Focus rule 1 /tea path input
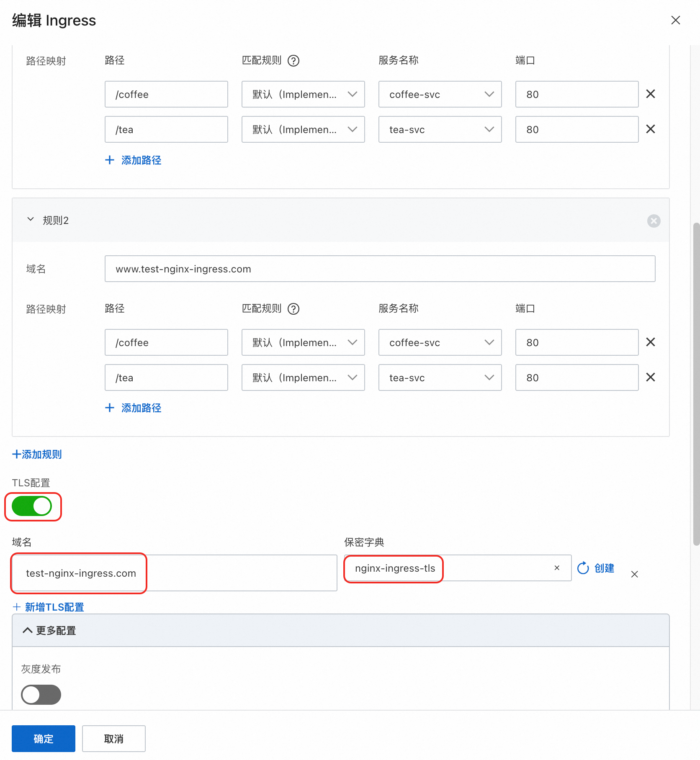The height and width of the screenshot is (760, 700). pos(166,129)
